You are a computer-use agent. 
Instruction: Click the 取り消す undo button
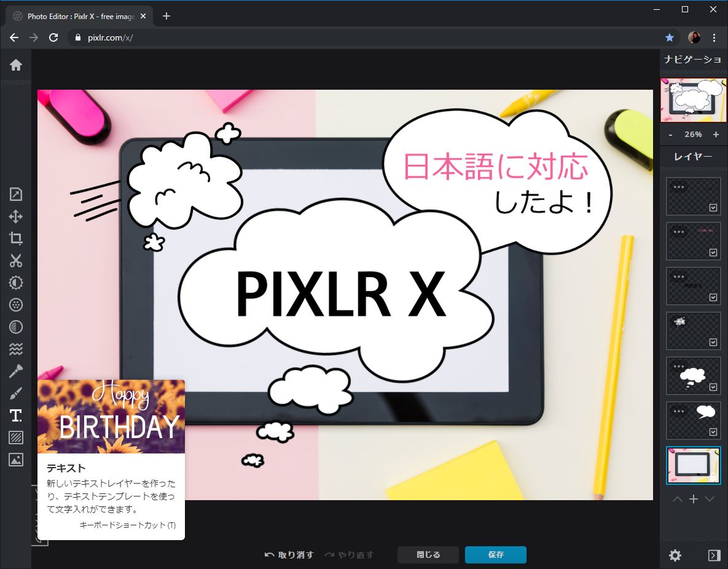(x=289, y=555)
